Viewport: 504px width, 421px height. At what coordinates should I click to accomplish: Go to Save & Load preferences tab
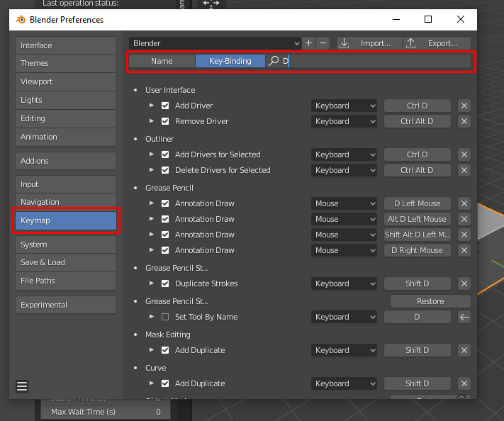[66, 262]
